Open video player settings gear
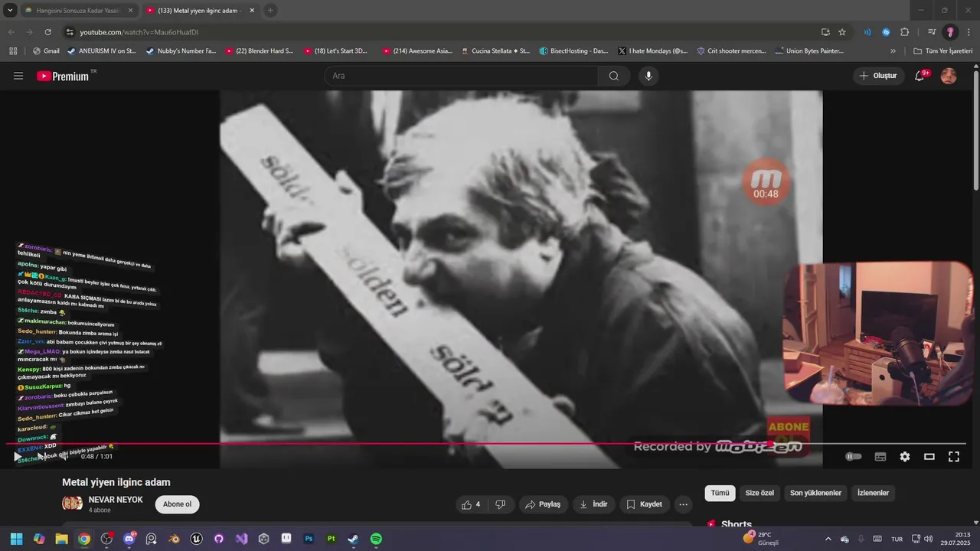 pyautogui.click(x=905, y=457)
